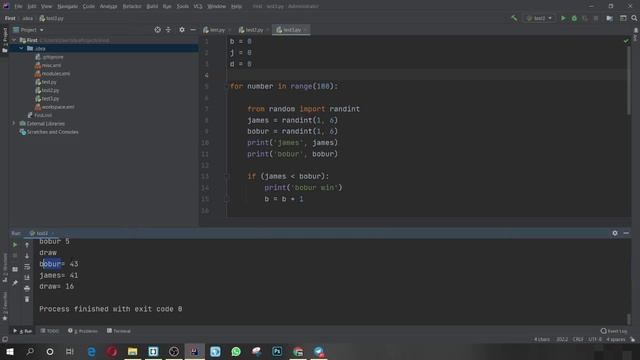Screen dimensions: 640x360
Task: Toggle Soft-Wrap in Run console
Action: click(27, 267)
